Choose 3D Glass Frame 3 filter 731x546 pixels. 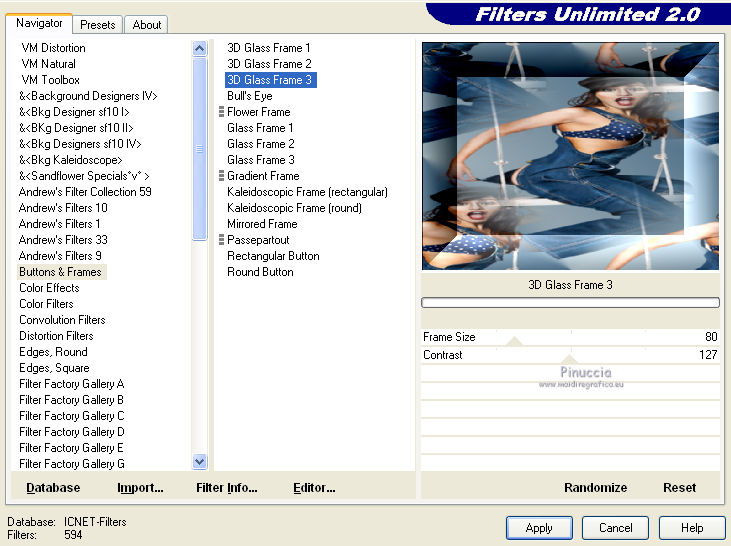coord(270,80)
